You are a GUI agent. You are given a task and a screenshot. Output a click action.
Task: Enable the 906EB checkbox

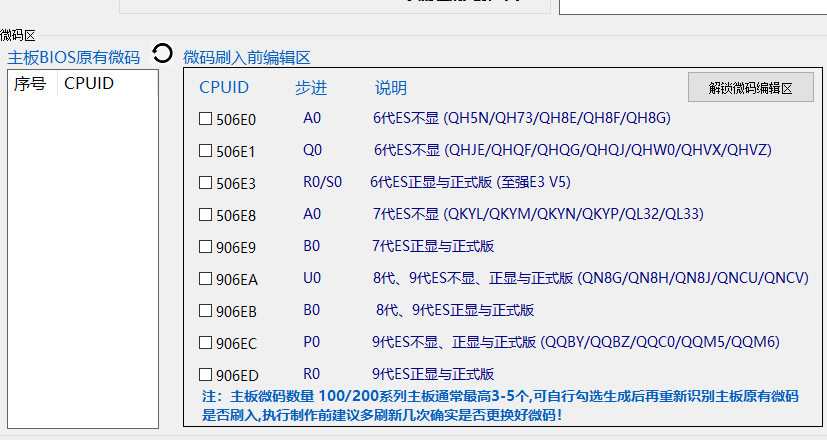(x=205, y=311)
